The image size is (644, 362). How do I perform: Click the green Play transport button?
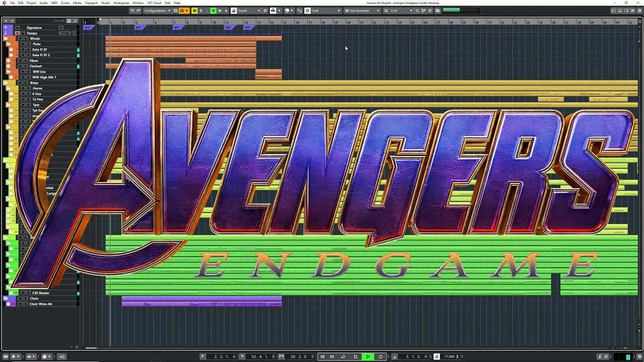368,356
